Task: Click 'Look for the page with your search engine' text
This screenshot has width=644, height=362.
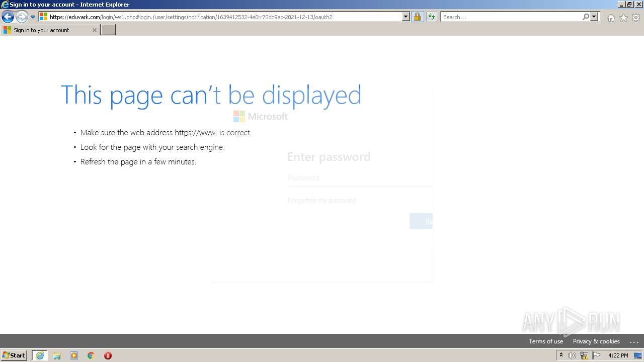Action: tap(152, 147)
